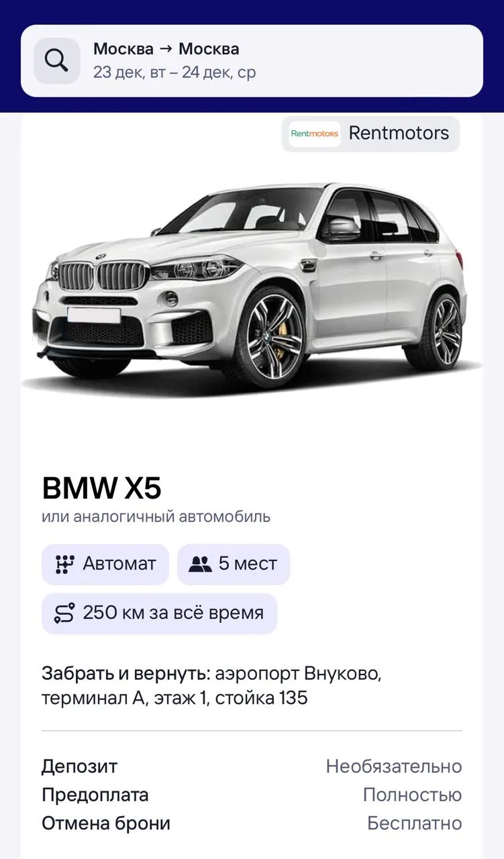Tap the gearbox icon beside Автомат
The image size is (504, 859).
tap(64, 564)
